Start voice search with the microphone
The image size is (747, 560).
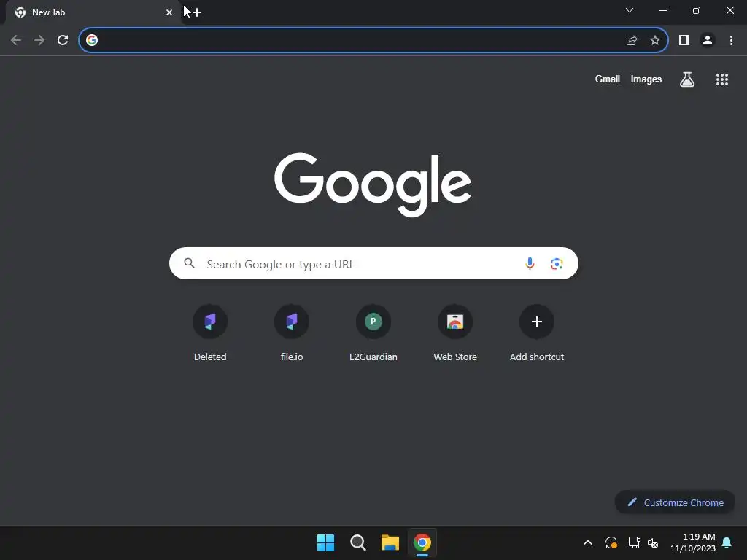[x=530, y=263]
